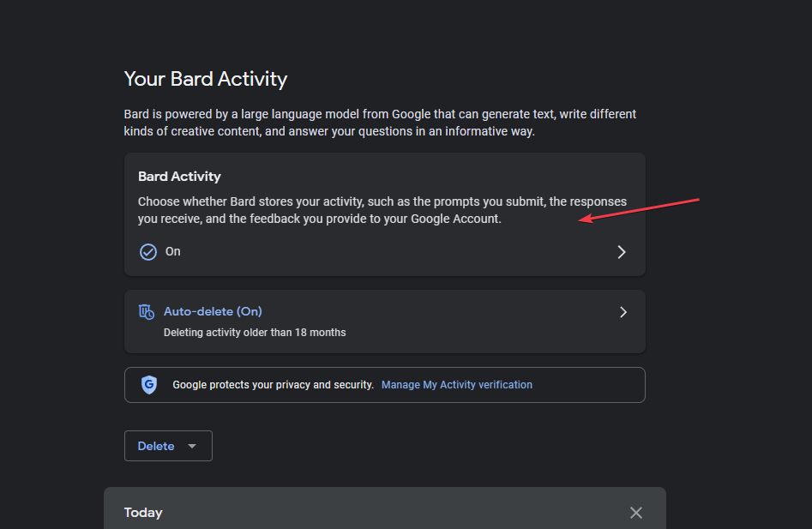Expand the Auto-delete row with its chevron
The width and height of the screenshot is (812, 529).
coord(623,312)
